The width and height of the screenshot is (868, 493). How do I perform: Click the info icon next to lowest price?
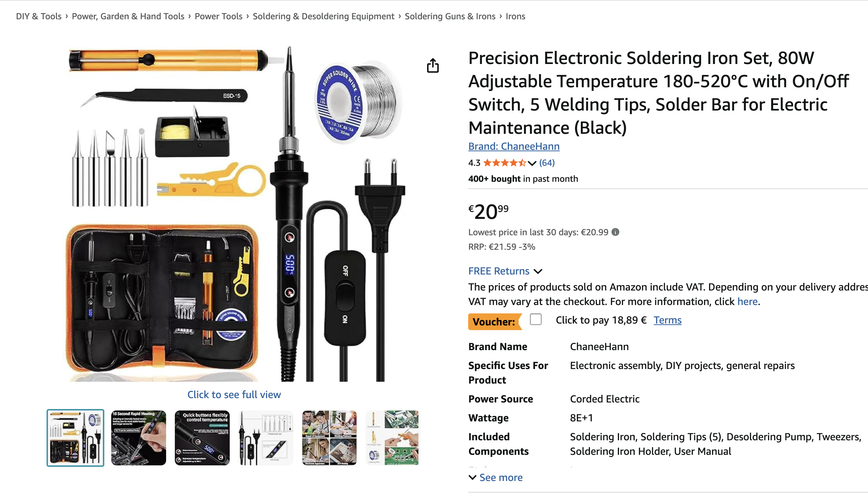[x=615, y=232]
